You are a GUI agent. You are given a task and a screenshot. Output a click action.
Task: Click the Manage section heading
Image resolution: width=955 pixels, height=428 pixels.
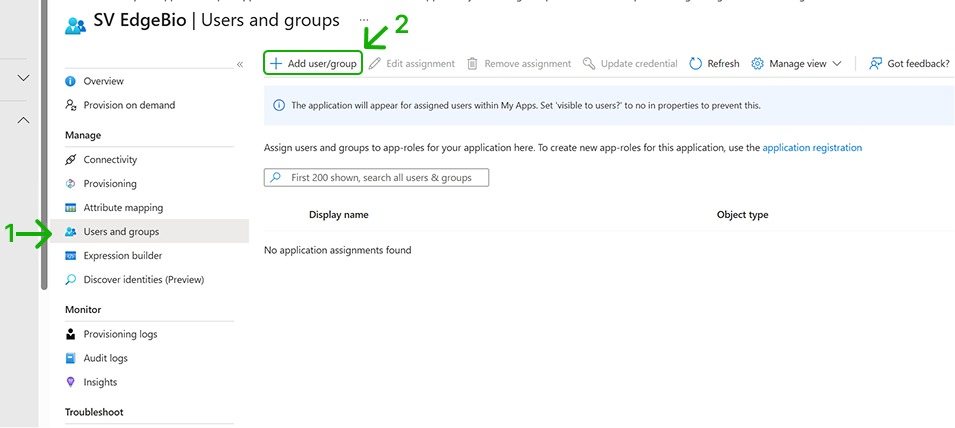point(83,135)
